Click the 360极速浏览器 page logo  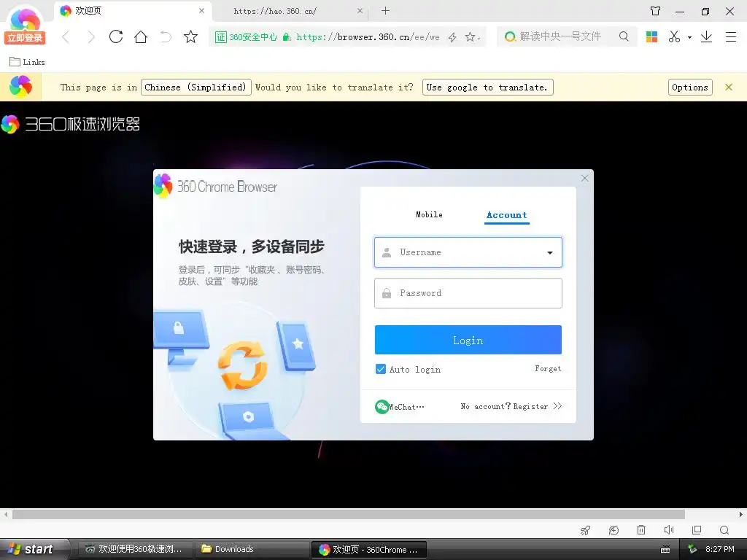(71, 124)
